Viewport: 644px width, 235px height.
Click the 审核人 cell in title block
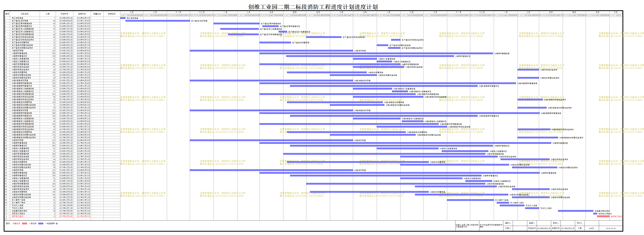(x=555, y=223)
